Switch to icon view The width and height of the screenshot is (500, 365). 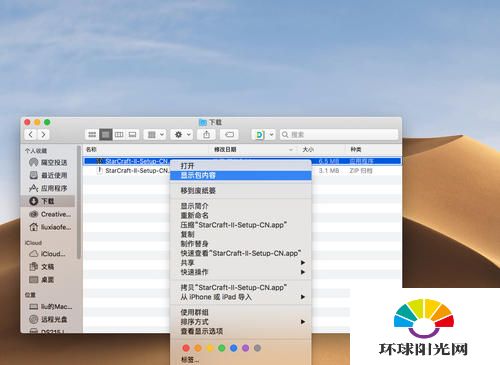[x=92, y=135]
